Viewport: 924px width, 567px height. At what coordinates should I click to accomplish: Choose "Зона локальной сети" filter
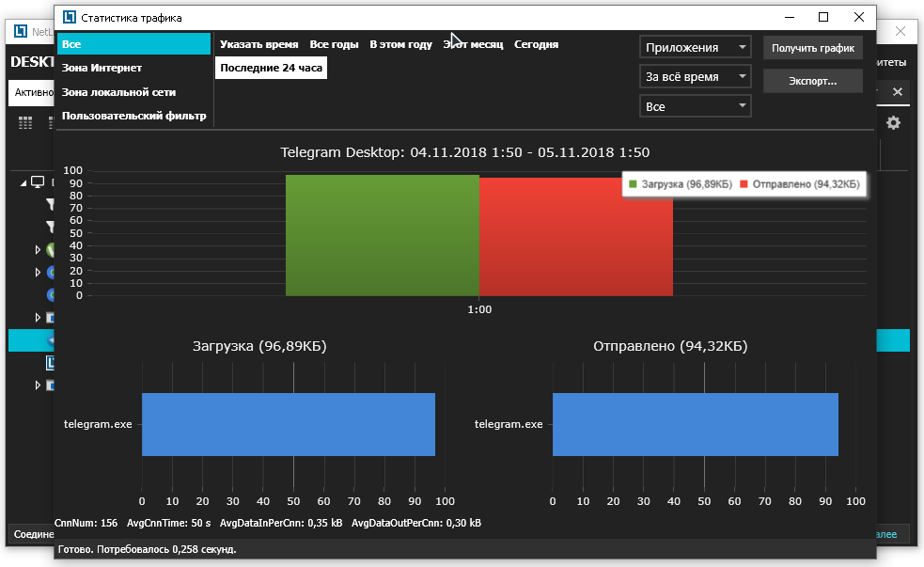118,92
